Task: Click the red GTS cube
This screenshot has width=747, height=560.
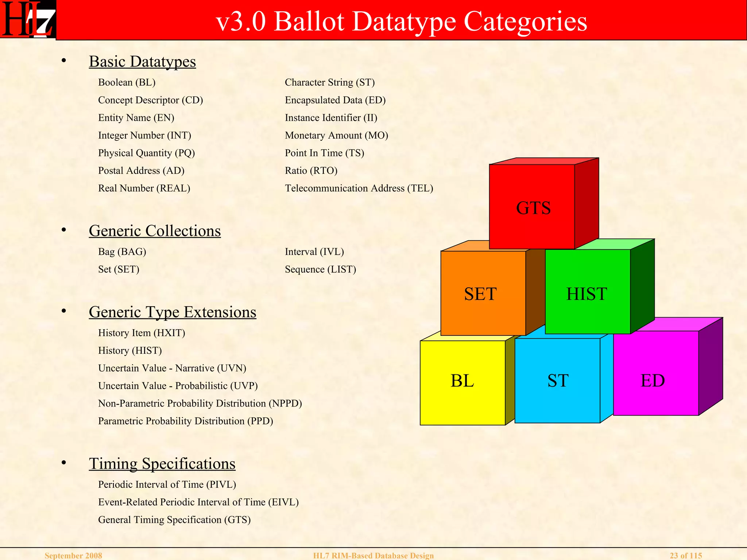Action: pyautogui.click(x=532, y=207)
